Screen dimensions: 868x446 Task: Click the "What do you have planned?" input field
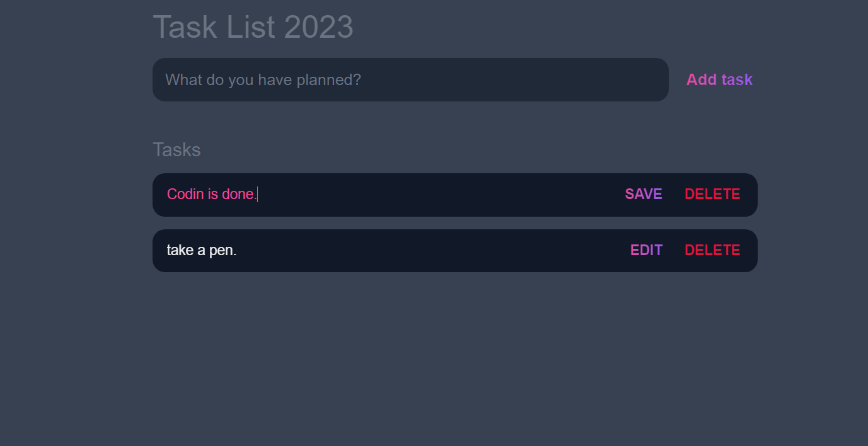coord(410,79)
